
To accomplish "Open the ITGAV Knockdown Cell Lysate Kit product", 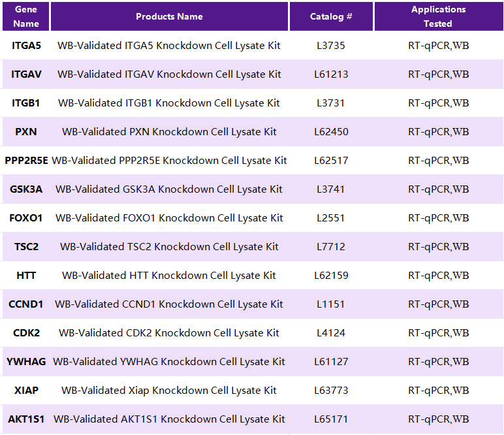I will pos(169,74).
